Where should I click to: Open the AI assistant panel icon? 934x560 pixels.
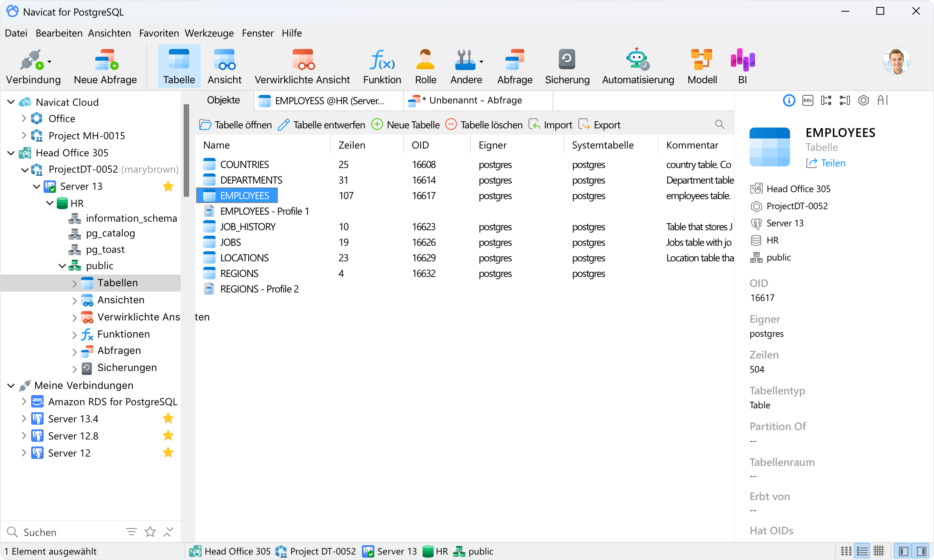pos(883,101)
